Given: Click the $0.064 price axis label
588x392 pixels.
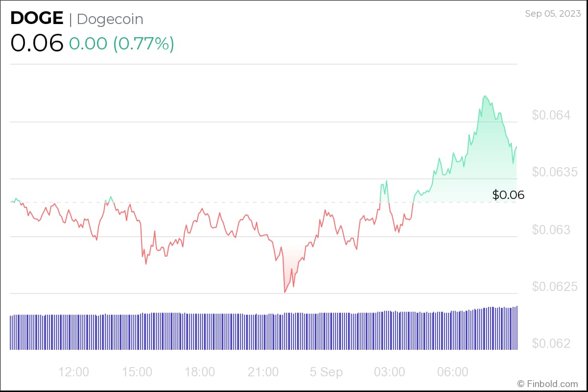Looking at the screenshot, I should click(x=551, y=116).
